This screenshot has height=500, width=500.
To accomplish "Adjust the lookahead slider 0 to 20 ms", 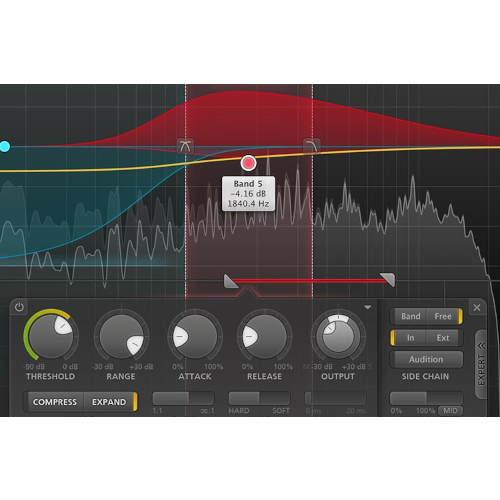I will coord(335,398).
